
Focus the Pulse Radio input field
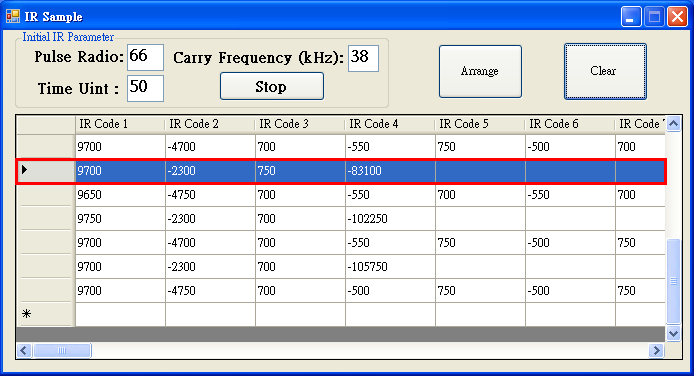(145, 57)
